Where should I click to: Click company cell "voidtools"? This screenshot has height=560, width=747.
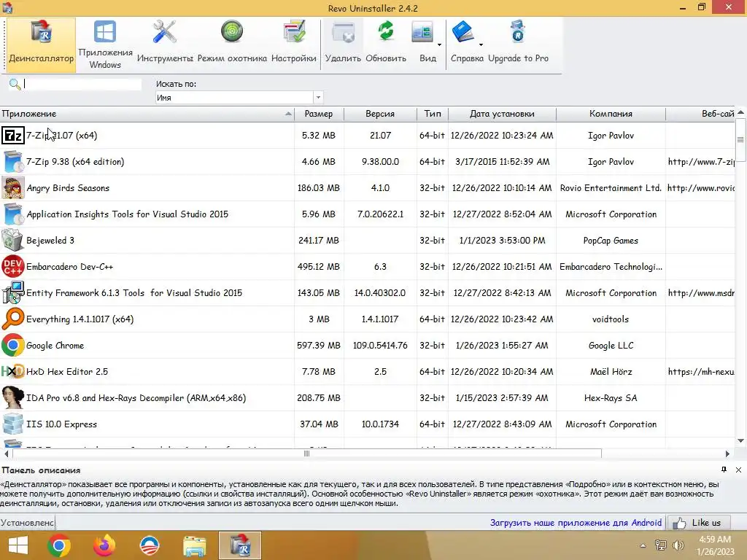point(611,319)
